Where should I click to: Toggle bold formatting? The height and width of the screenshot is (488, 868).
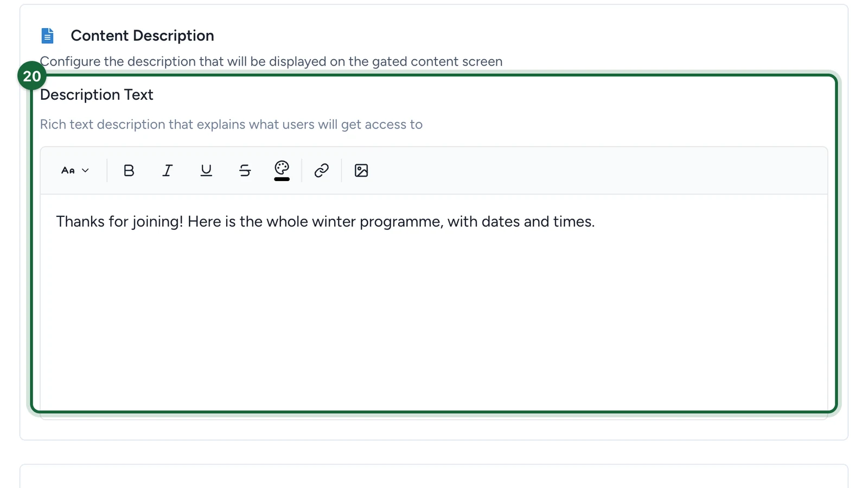pos(129,170)
